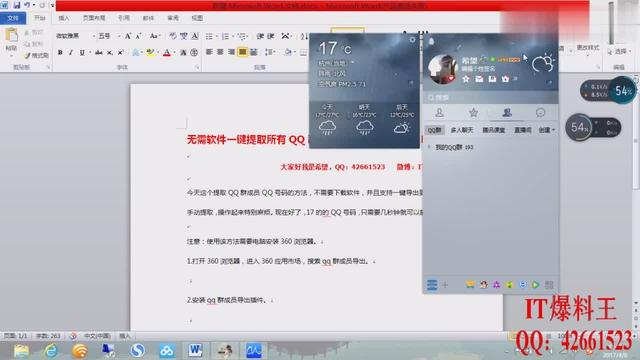This screenshot has height=360, width=640.
Task: Click the Grow Font icon
Action: pos(128,36)
